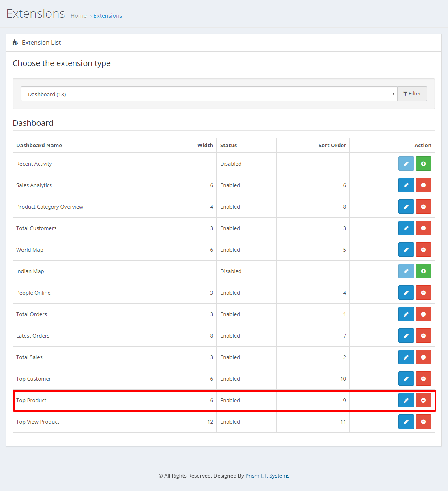448x491 pixels.
Task: Click sort order 10 of Top Customer
Action: pos(343,379)
